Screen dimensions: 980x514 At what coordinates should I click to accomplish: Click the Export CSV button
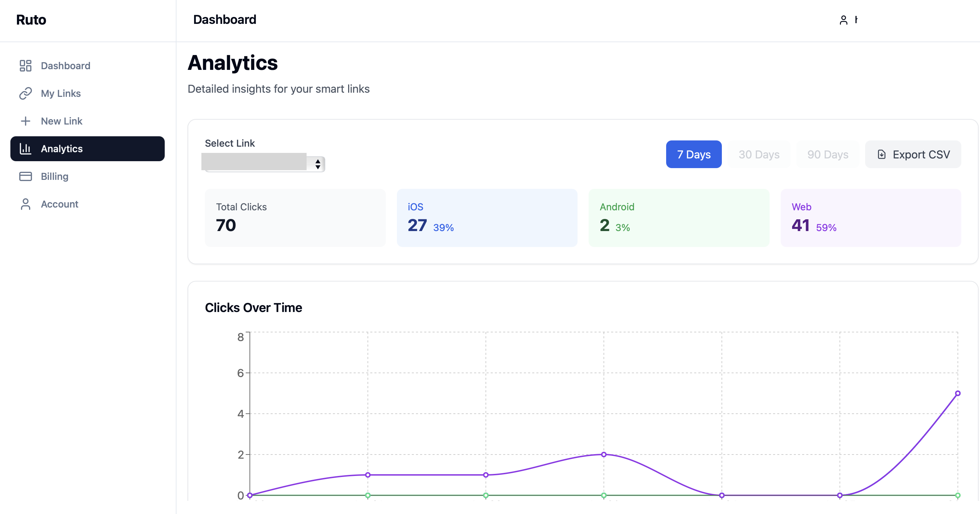pos(913,154)
